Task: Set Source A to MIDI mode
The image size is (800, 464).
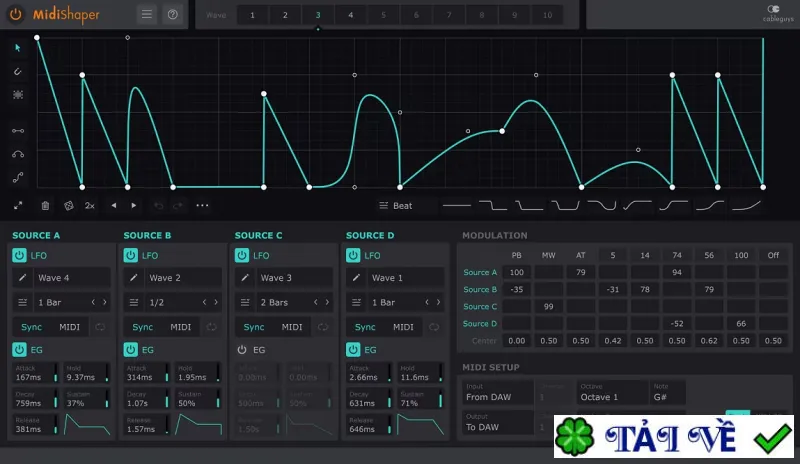Action: [x=69, y=327]
